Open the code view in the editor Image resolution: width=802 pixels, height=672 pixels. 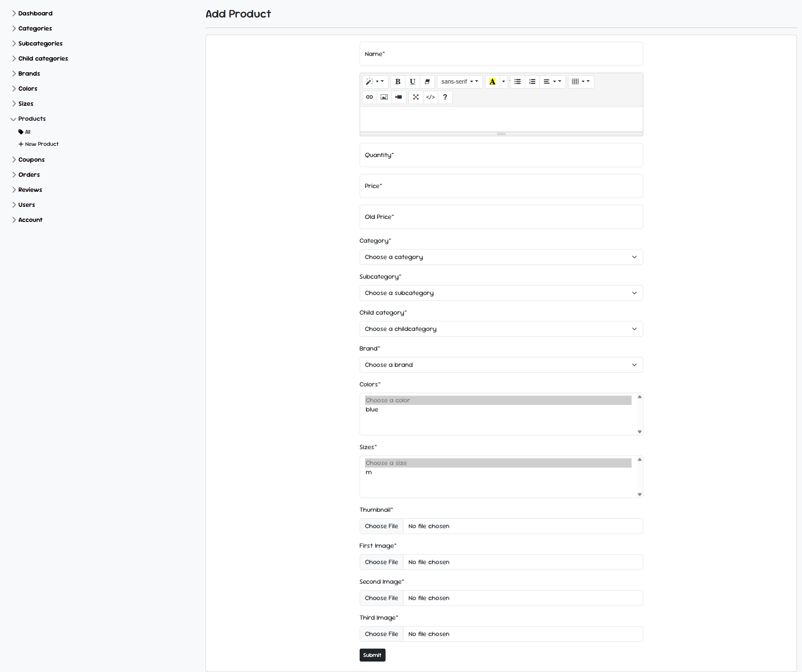[430, 97]
